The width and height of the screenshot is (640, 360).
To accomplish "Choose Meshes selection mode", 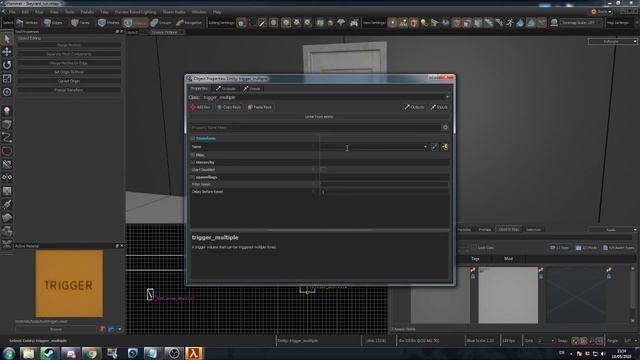I will pos(109,23).
